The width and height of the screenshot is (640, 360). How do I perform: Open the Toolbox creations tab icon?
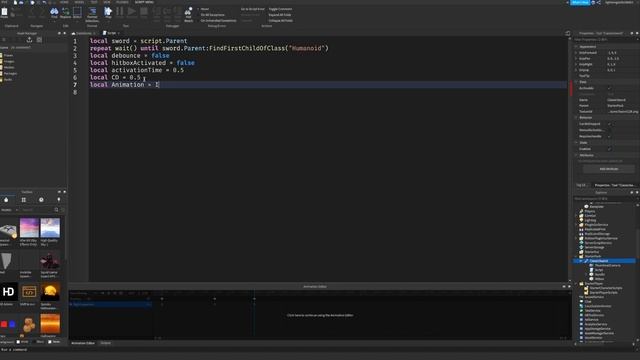[x=59, y=200]
